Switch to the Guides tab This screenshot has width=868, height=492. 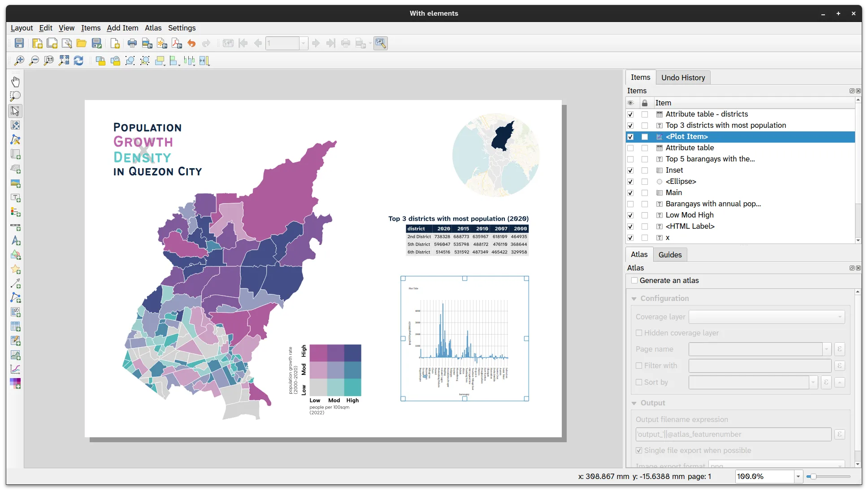[670, 255]
